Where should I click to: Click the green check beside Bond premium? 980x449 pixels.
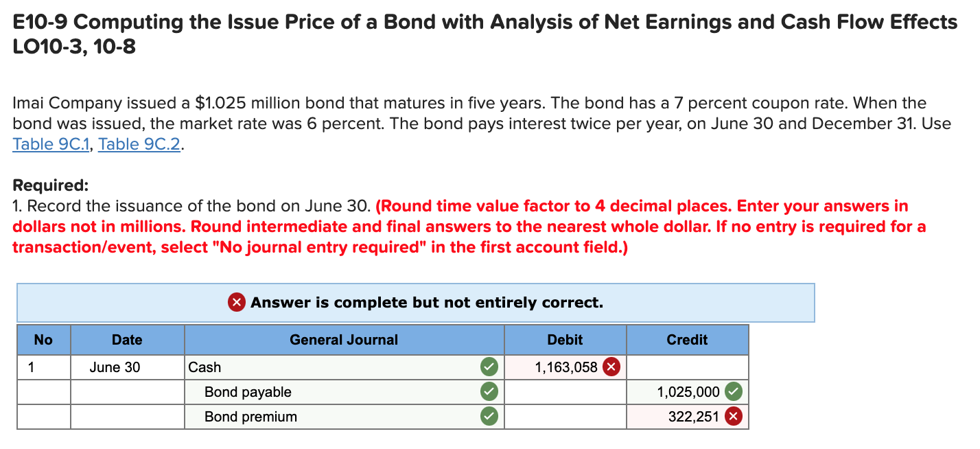coord(489,416)
